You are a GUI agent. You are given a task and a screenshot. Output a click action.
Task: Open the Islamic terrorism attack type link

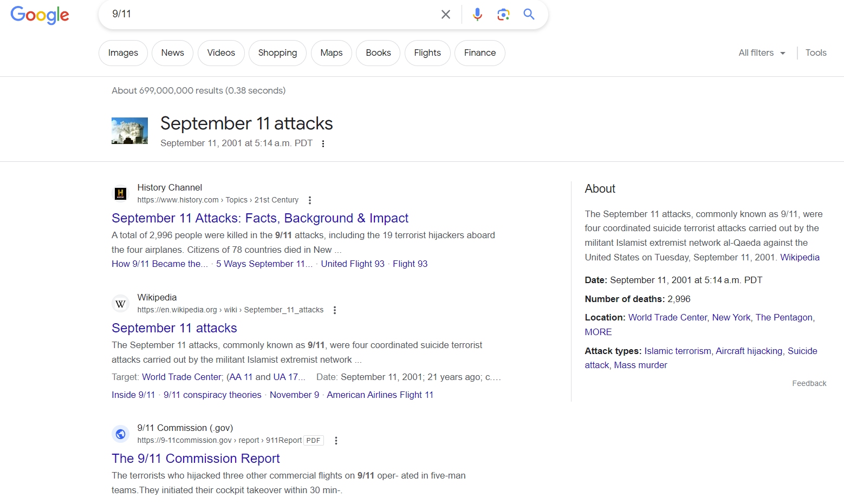pos(678,351)
